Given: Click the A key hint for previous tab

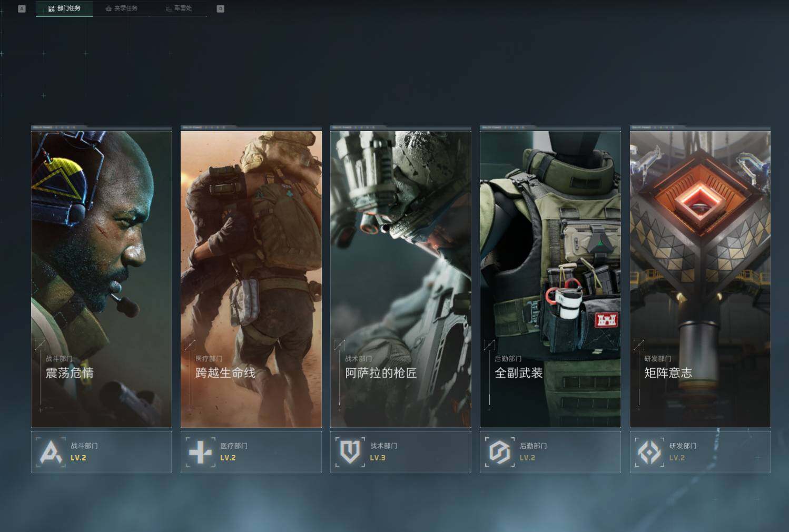Looking at the screenshot, I should [22, 8].
